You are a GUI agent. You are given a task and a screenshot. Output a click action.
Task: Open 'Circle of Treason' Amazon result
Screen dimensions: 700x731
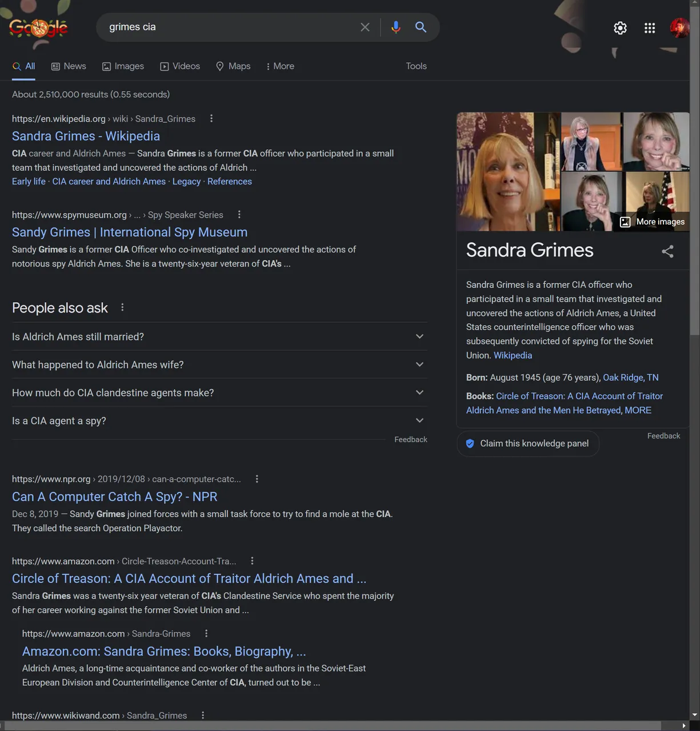click(189, 578)
